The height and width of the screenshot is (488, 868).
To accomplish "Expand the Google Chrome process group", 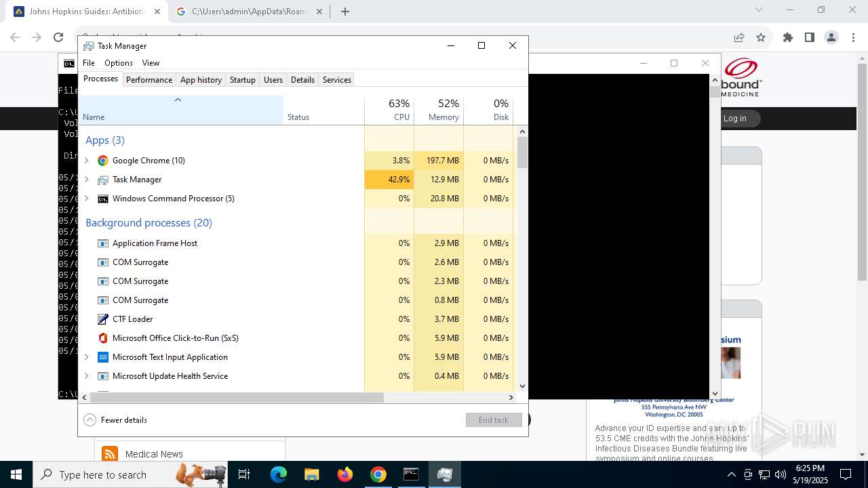I will click(86, 161).
